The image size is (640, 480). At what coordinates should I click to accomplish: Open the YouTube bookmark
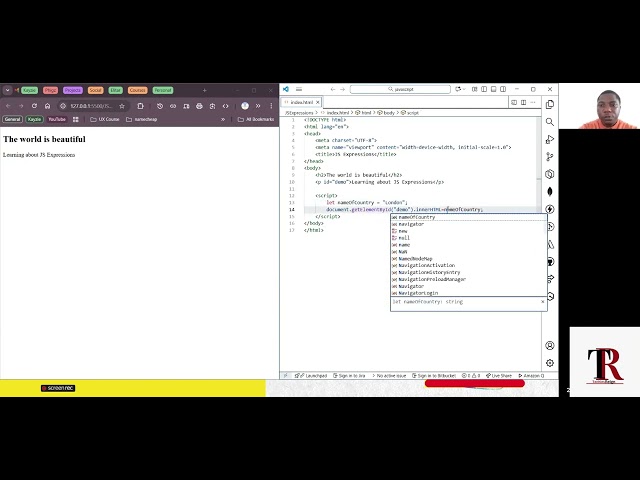point(57,120)
